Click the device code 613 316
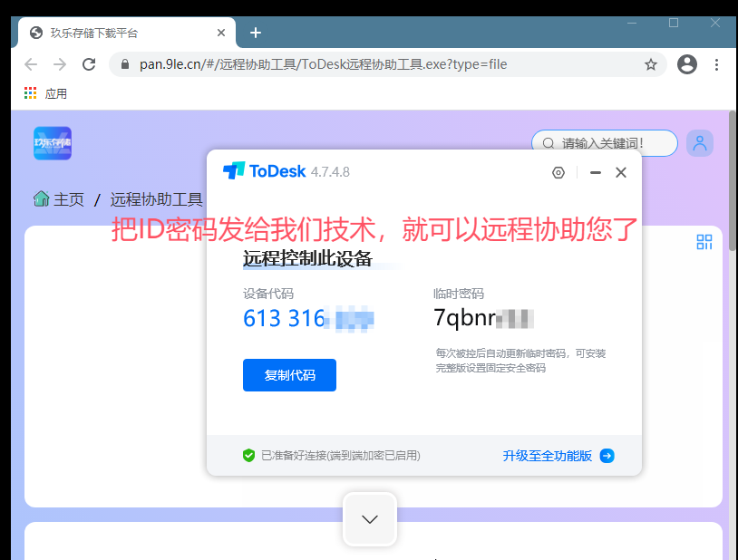The width and height of the screenshot is (738, 560). (308, 318)
